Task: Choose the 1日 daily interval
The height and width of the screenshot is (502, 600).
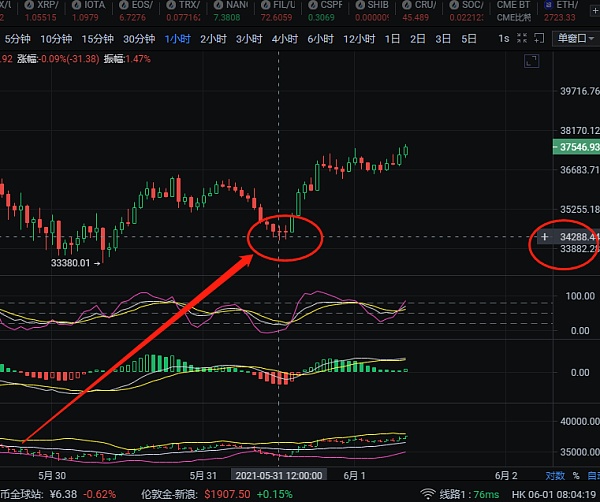Action: (392, 39)
